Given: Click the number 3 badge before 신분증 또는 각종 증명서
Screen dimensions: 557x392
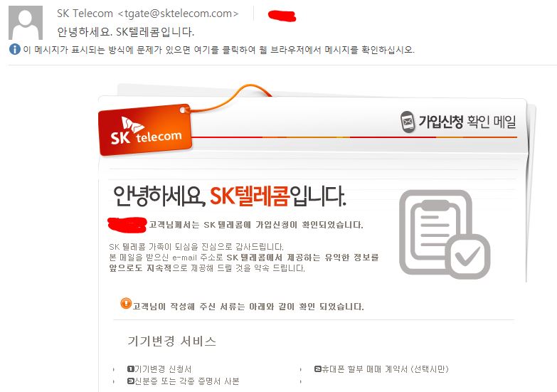Looking at the screenshot, I should (130, 381).
